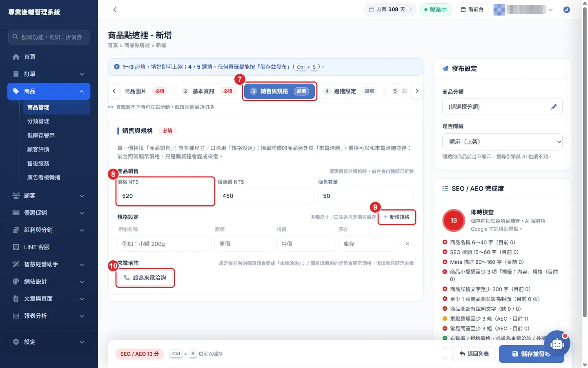Image resolution: width=588 pixels, height=368 pixels.
Task: Expand the 網站設計 sidebar menu
Action: 49,281
